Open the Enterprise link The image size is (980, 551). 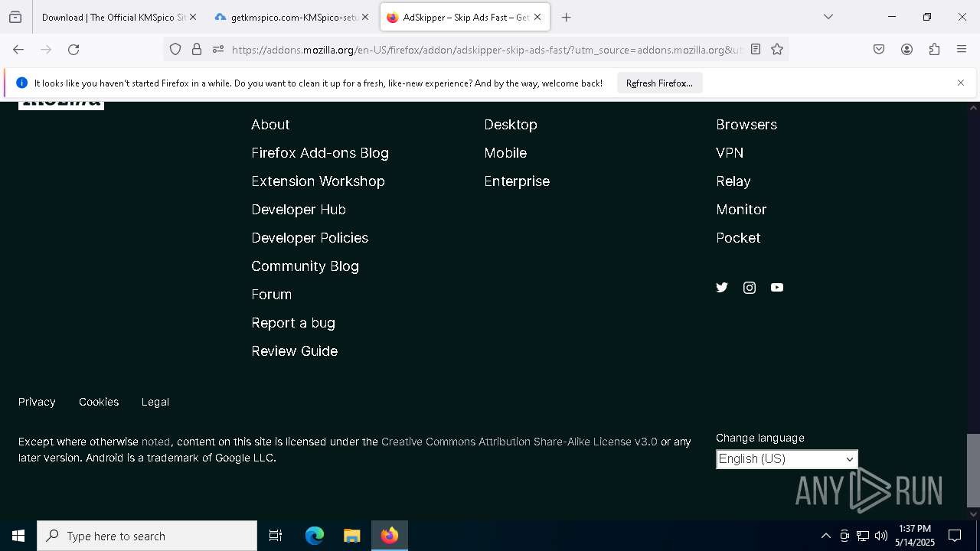[x=517, y=181]
